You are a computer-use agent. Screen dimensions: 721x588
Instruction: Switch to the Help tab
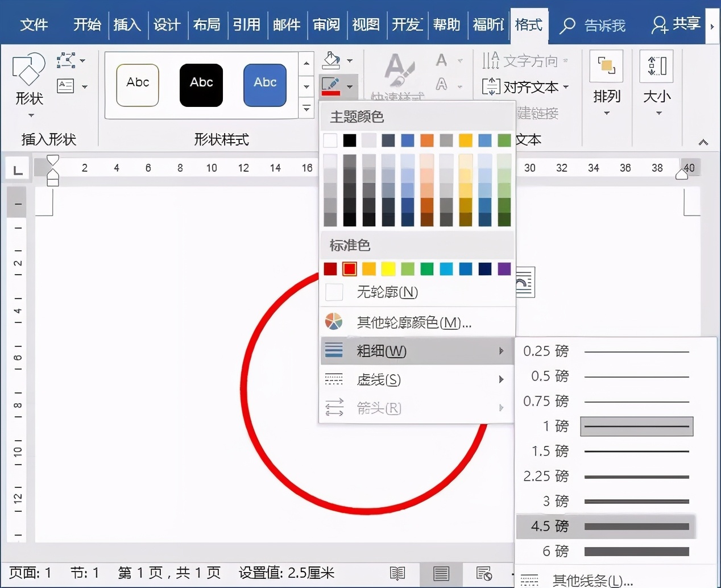(446, 24)
